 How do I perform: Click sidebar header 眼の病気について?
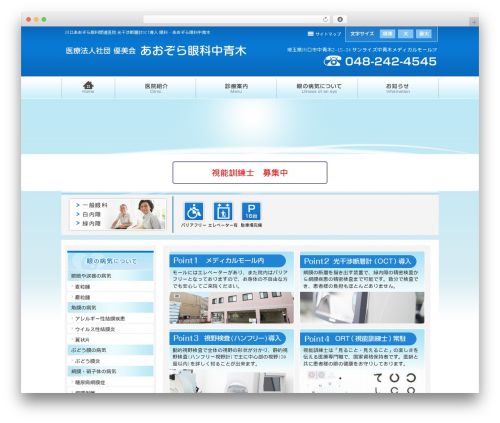(x=110, y=261)
